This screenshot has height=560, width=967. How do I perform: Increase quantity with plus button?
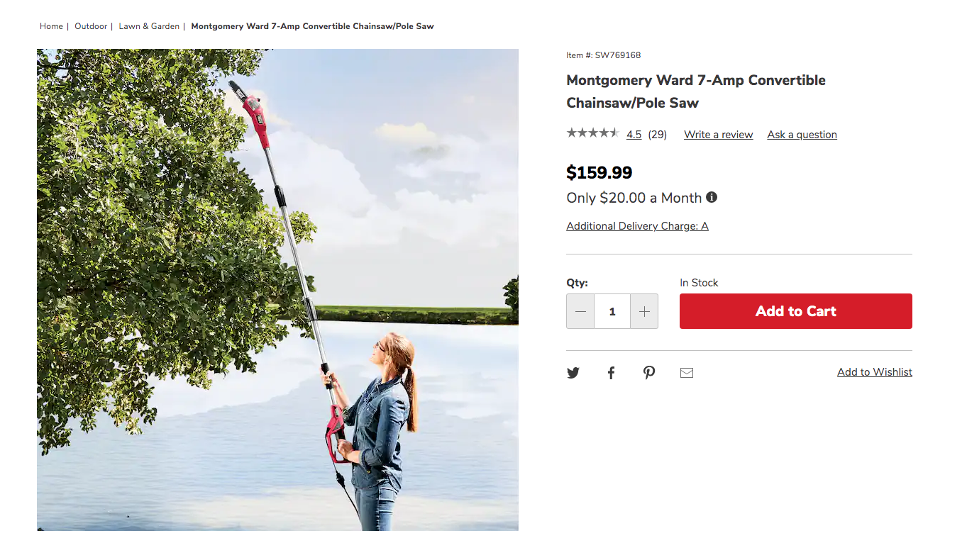(644, 311)
